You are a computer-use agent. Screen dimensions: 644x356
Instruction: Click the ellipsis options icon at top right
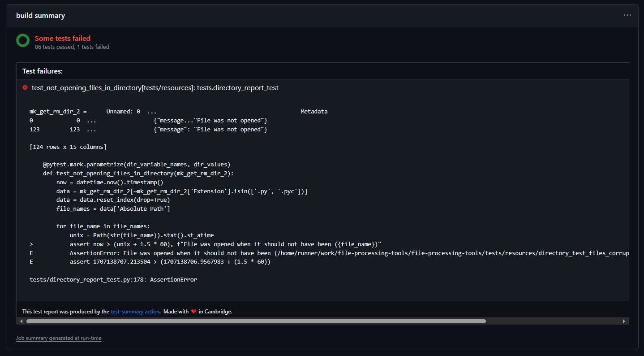tap(627, 15)
